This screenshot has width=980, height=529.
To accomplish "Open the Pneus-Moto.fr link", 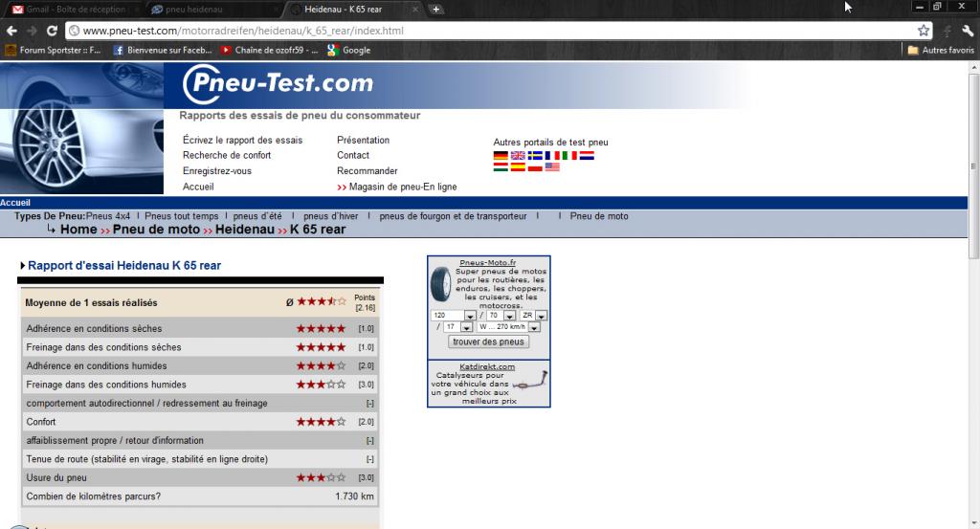I will coord(487,263).
